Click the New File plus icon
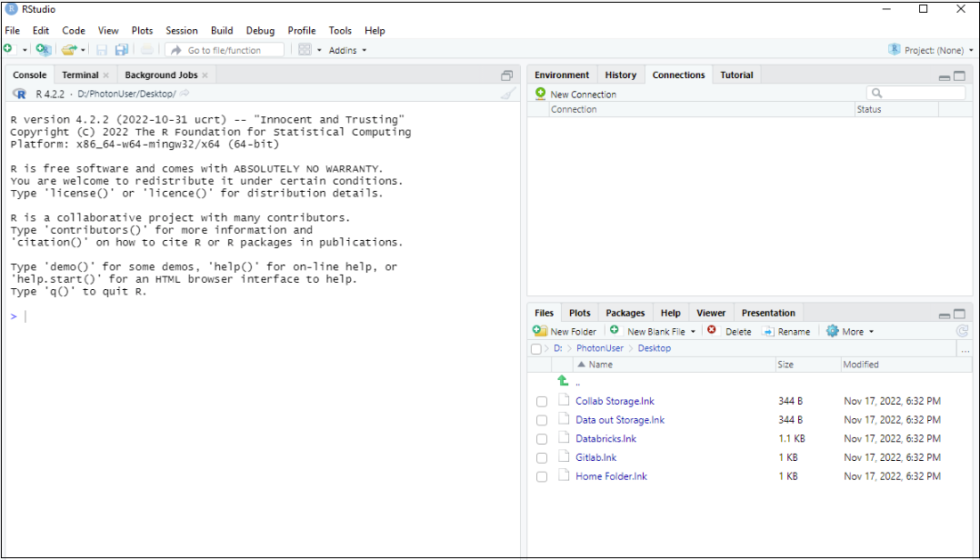Image resolution: width=980 pixels, height=560 pixels. (8, 49)
